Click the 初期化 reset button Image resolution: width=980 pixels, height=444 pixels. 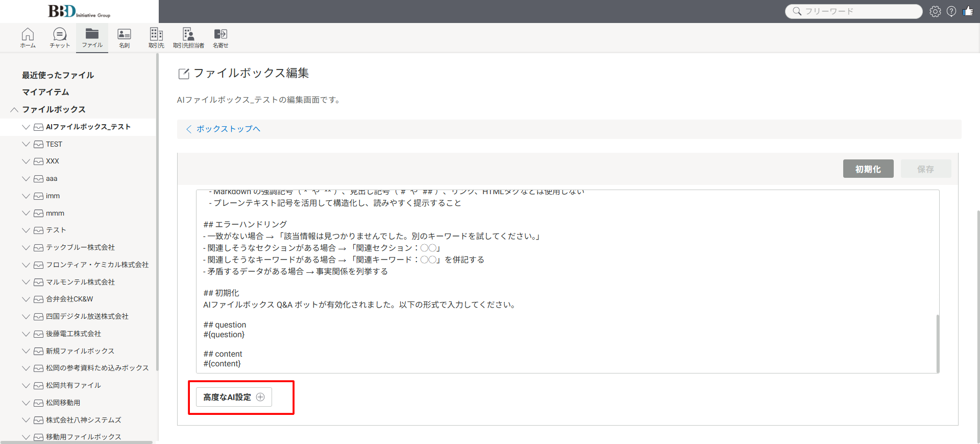(x=868, y=169)
